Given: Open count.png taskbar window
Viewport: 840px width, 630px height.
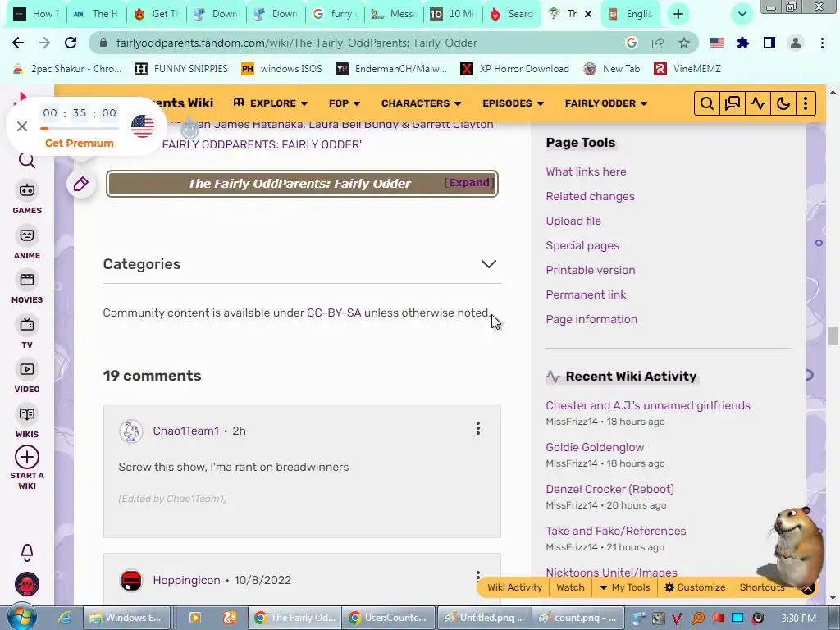Looking at the screenshot, I should [577, 618].
